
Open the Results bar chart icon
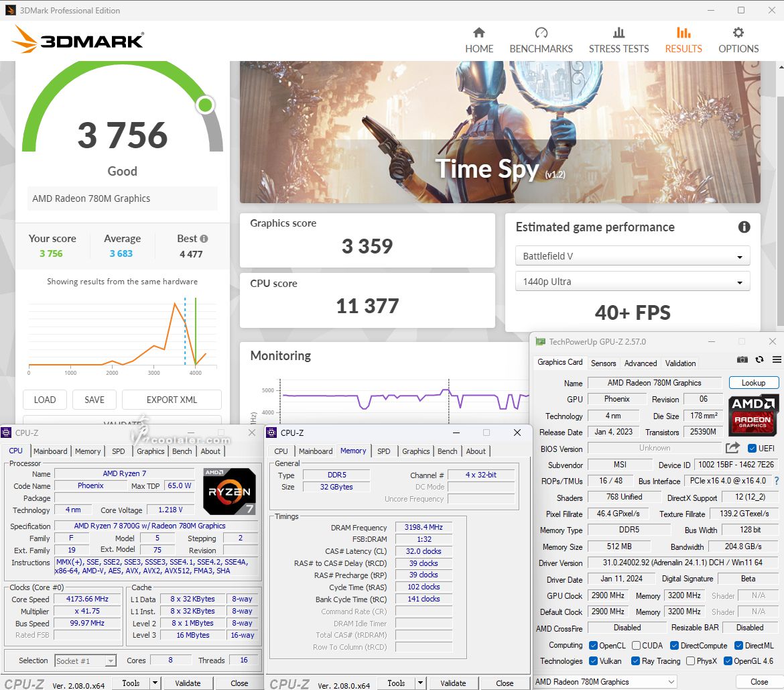coord(683,33)
